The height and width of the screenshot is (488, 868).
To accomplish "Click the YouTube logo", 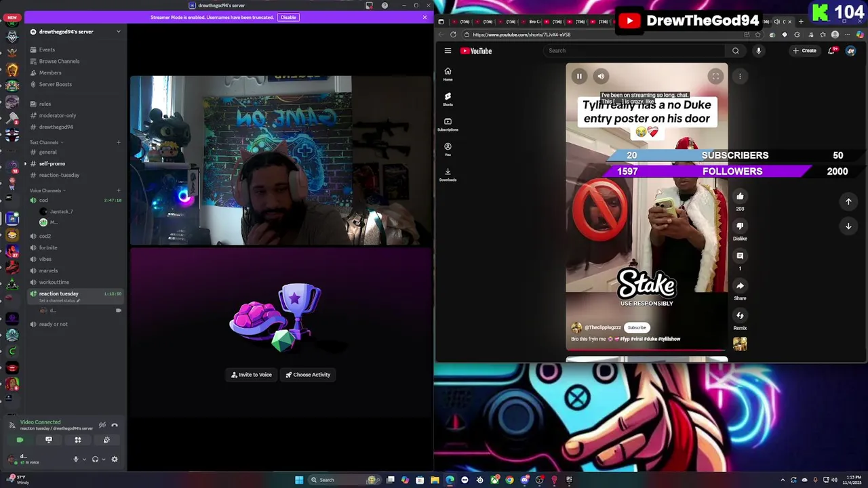I will click(x=476, y=51).
